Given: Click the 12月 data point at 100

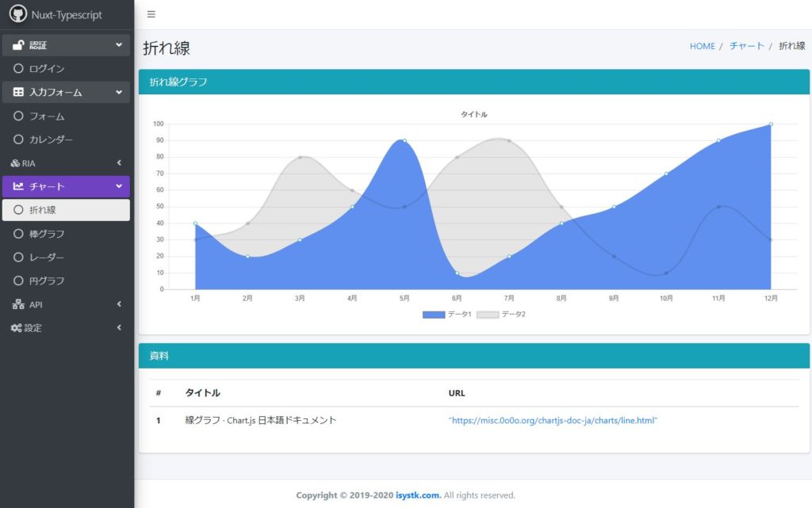Looking at the screenshot, I should coord(771,124).
